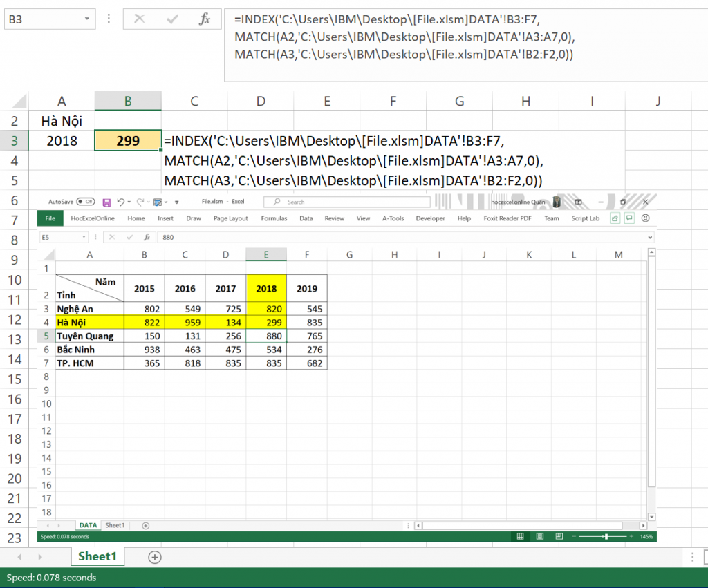Click the zoom slider handle
The width and height of the screenshot is (708, 588).
606,536
